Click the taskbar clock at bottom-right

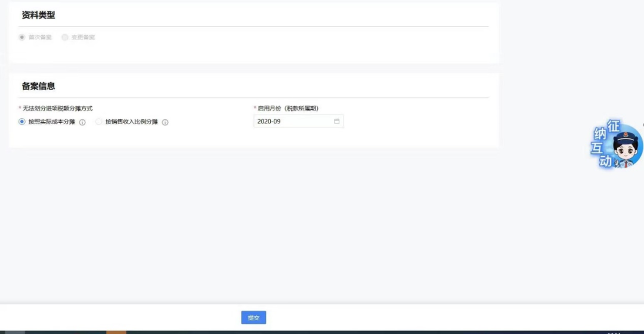tap(614, 332)
